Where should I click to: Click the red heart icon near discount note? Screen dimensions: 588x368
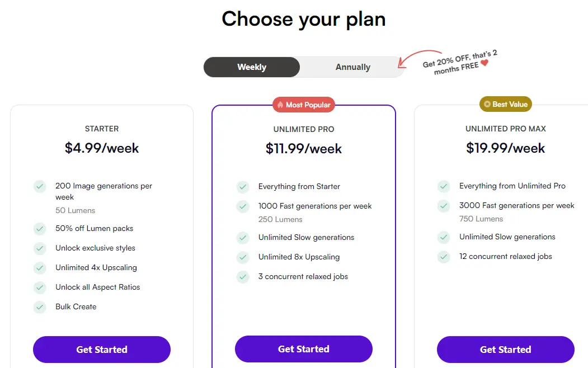pyautogui.click(x=484, y=63)
